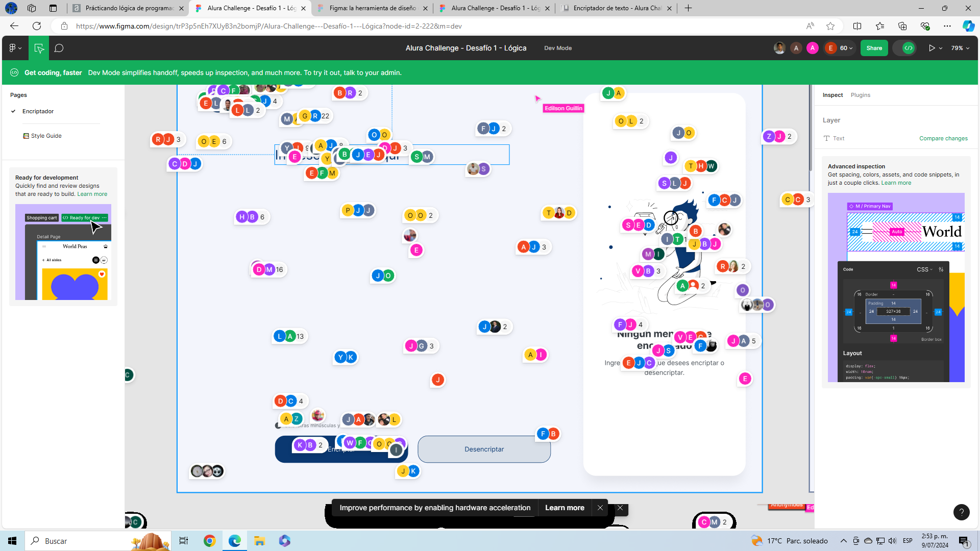Click the Share button
The width and height of the screenshot is (980, 551).
874,48
